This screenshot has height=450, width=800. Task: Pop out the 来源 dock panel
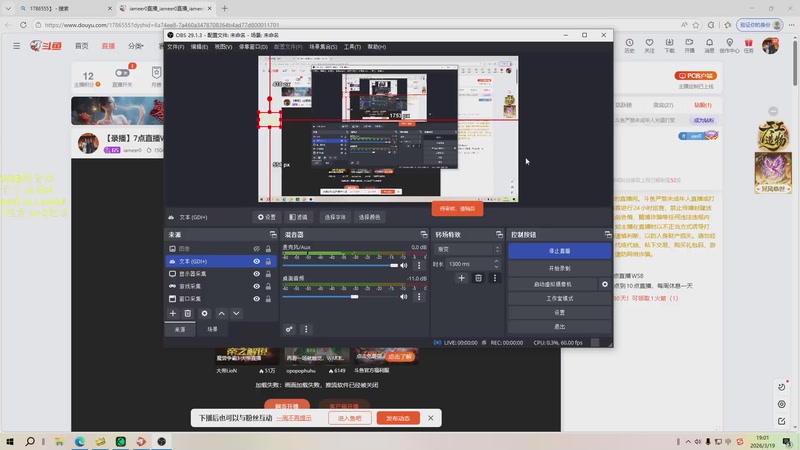tap(273, 234)
